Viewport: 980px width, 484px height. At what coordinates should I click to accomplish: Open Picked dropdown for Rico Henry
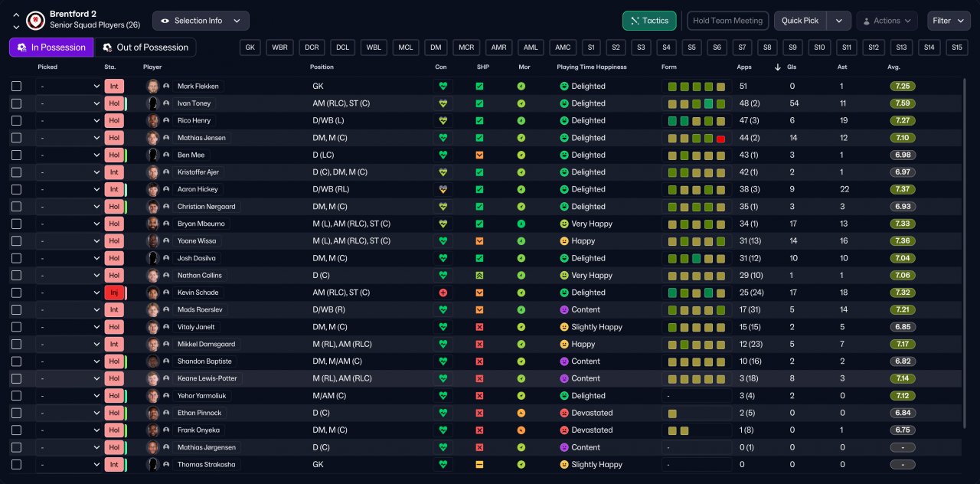[x=69, y=120]
